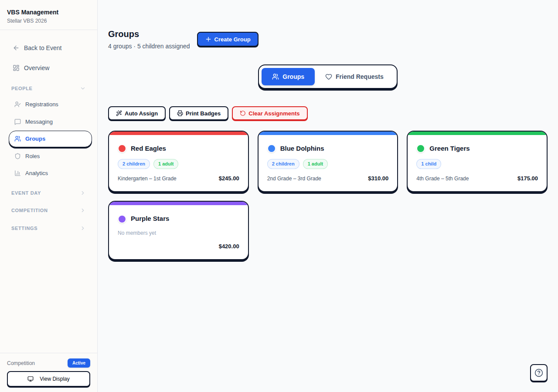
Task: Select the Messaging chat bubble icon
Action: pyautogui.click(x=17, y=122)
